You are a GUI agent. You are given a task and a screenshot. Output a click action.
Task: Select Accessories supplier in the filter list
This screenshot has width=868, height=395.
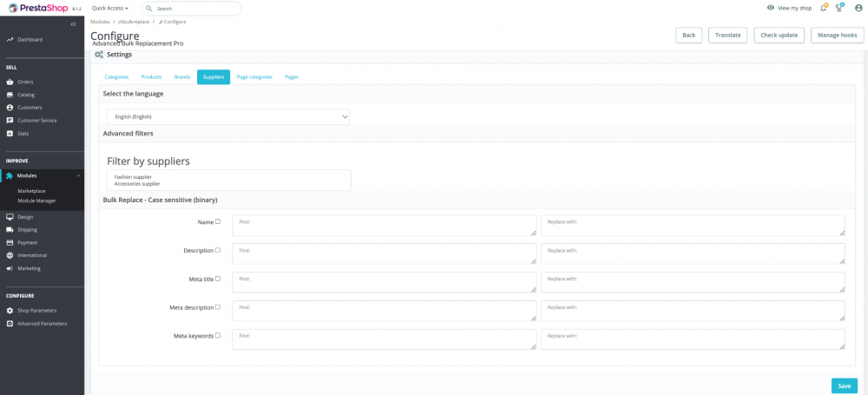point(137,183)
